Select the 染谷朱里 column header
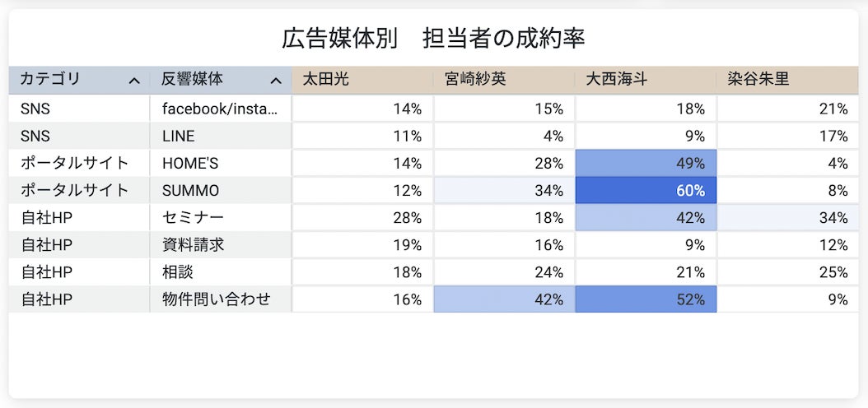The height and width of the screenshot is (408, 868). (758, 80)
